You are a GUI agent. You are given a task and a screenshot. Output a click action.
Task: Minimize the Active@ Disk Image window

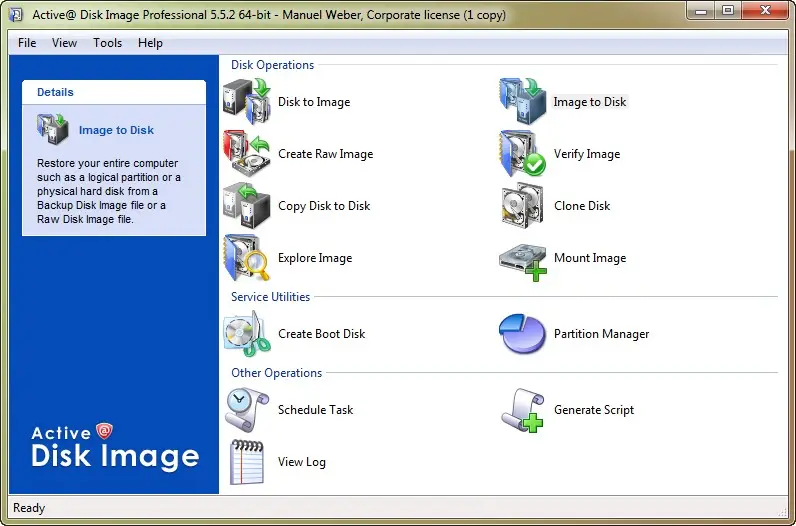pos(702,10)
